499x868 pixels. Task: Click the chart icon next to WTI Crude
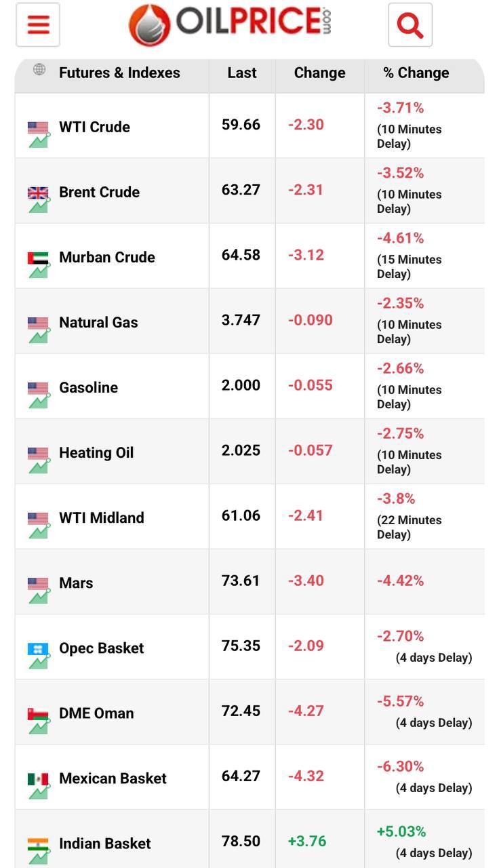coord(38,134)
